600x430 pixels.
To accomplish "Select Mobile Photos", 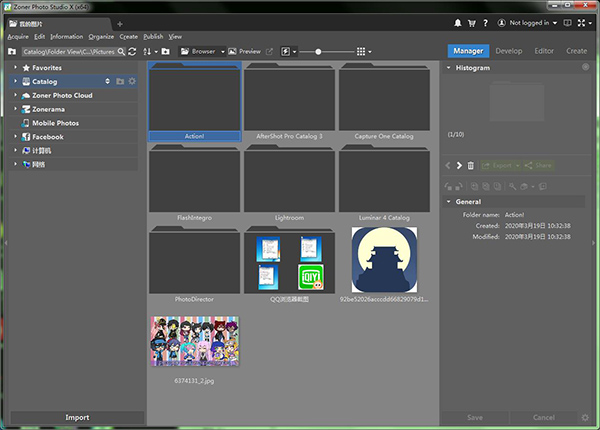I will [55, 123].
